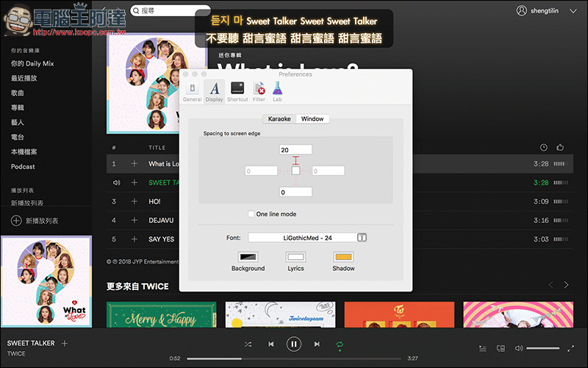Image resolution: width=588 pixels, height=368 pixels.
Task: Open 電台 in sidebar
Action: pyautogui.click(x=17, y=137)
